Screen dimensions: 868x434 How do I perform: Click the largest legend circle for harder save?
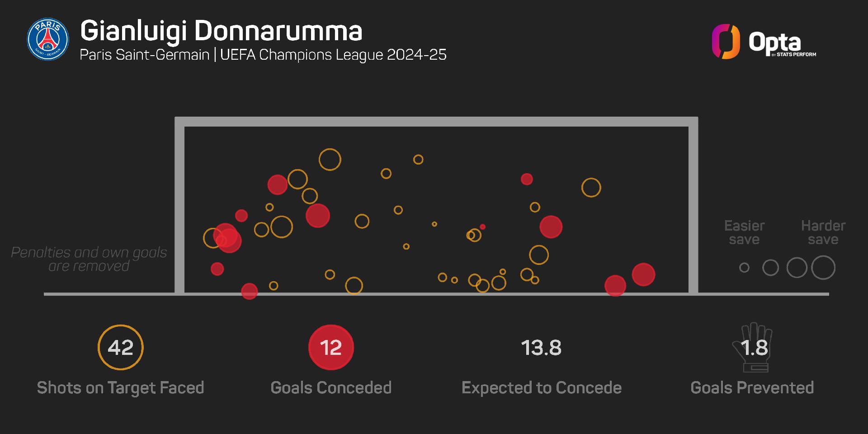pyautogui.click(x=823, y=268)
